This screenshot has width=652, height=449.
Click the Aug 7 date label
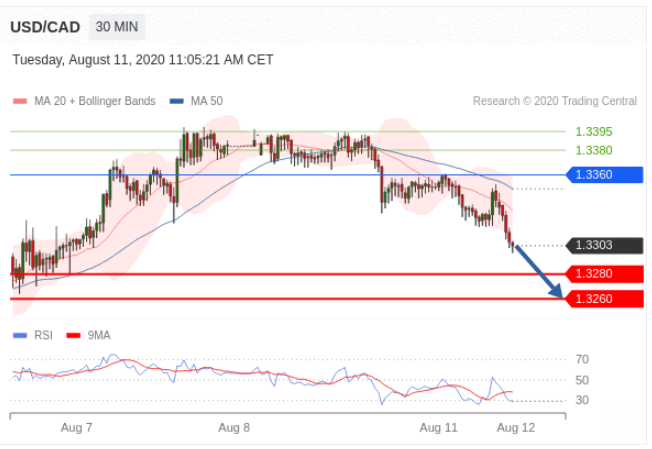coord(77,427)
